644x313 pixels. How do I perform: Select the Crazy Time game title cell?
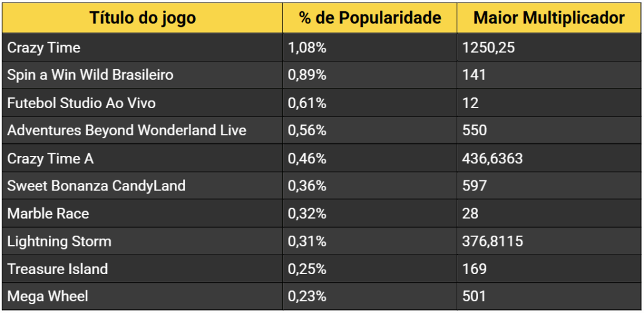click(x=44, y=48)
